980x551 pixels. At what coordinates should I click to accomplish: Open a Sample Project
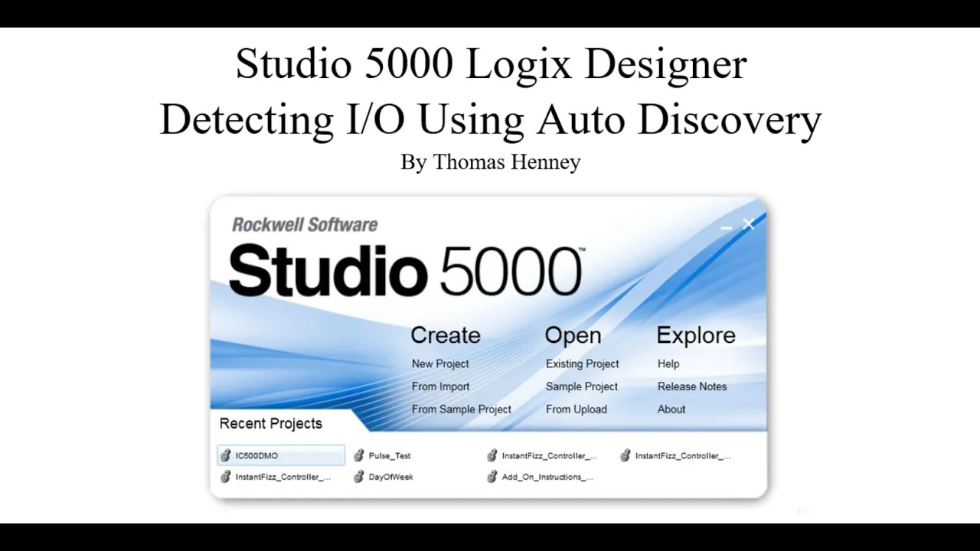point(582,386)
